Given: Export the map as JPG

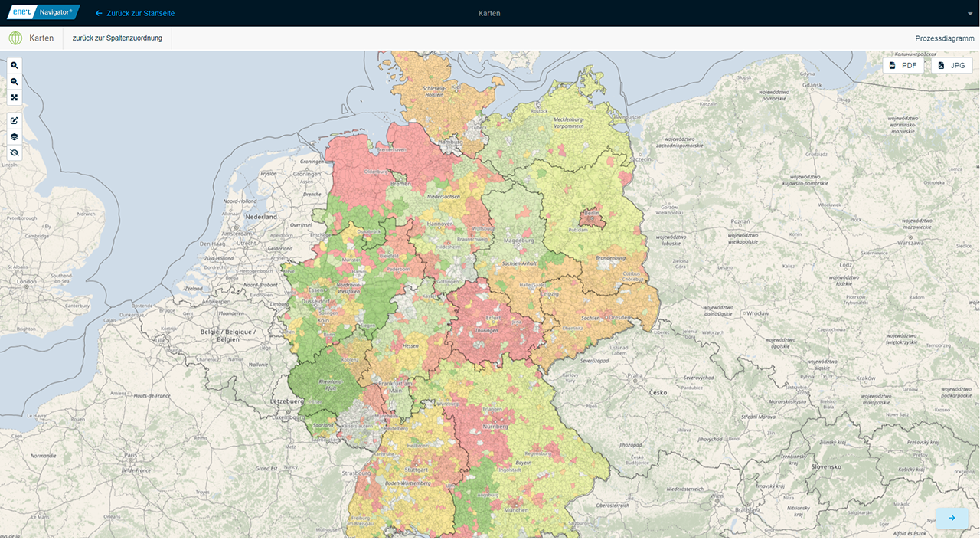Looking at the screenshot, I should [952, 66].
